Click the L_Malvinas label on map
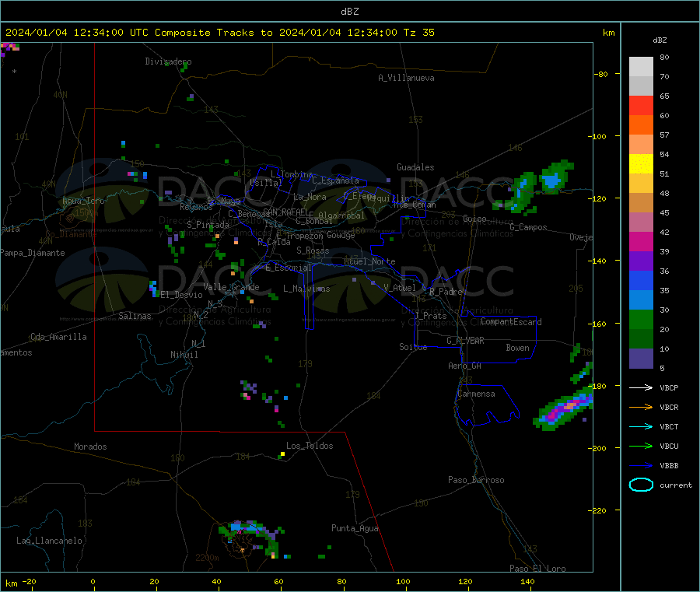This screenshot has height=592, width=700. 306,289
